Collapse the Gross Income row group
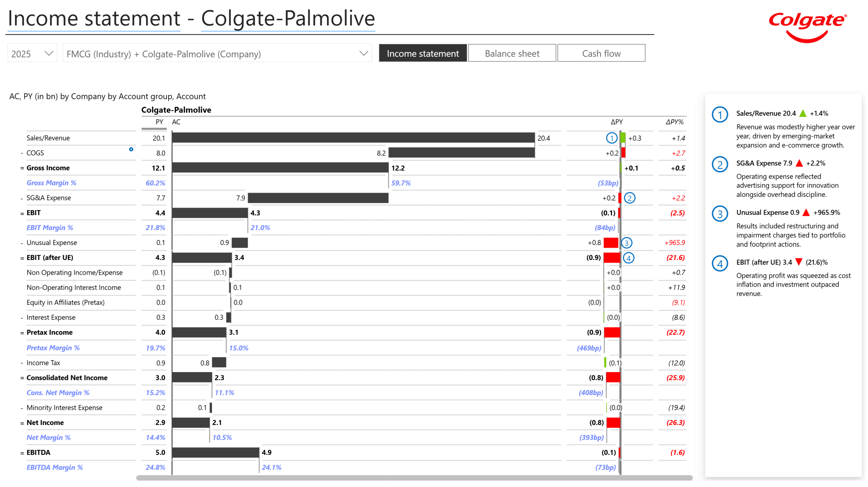The width and height of the screenshot is (868, 487). tap(22, 168)
